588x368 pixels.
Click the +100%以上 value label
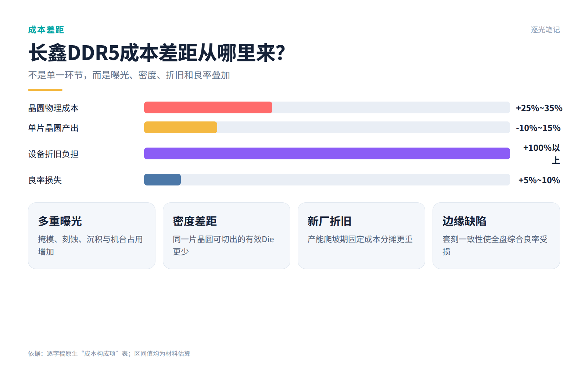click(x=542, y=154)
